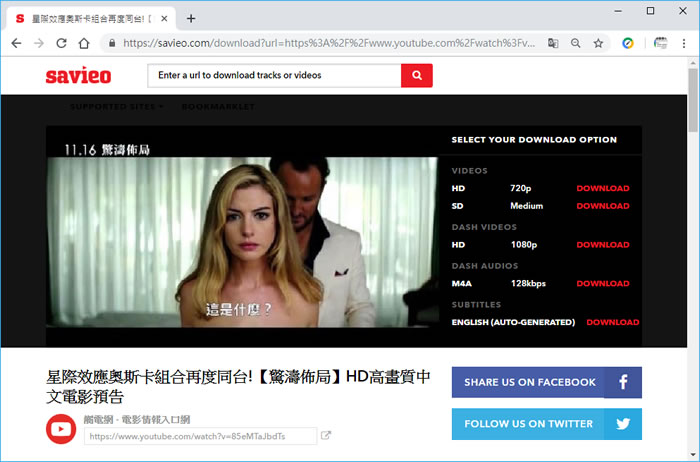Click the circular green-blue extension icon
The image size is (700, 462).
tap(628, 43)
